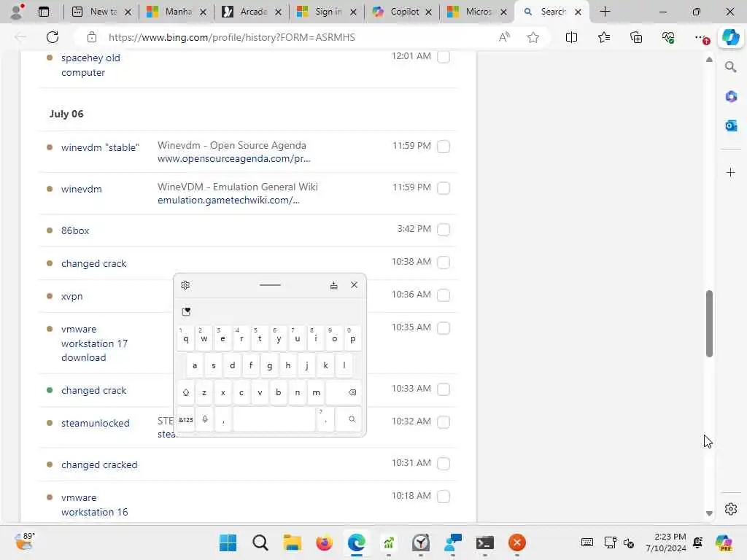Tap the microphone key on keyboard

[205, 419]
